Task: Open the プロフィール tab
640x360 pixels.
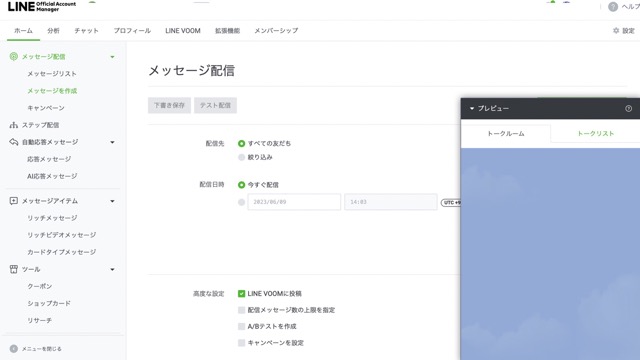Action: 132,31
